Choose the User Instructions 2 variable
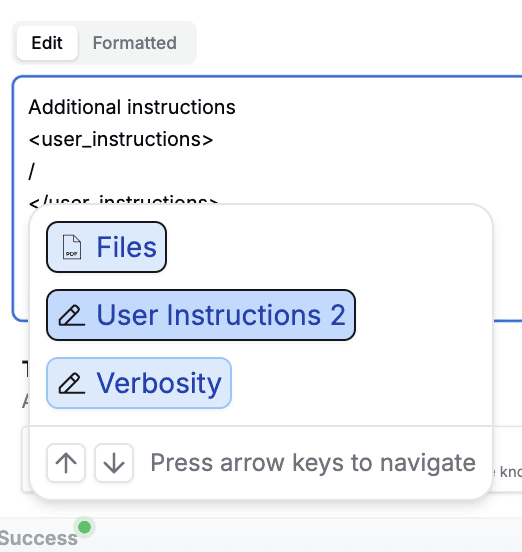The width and height of the screenshot is (522, 552). [x=201, y=315]
